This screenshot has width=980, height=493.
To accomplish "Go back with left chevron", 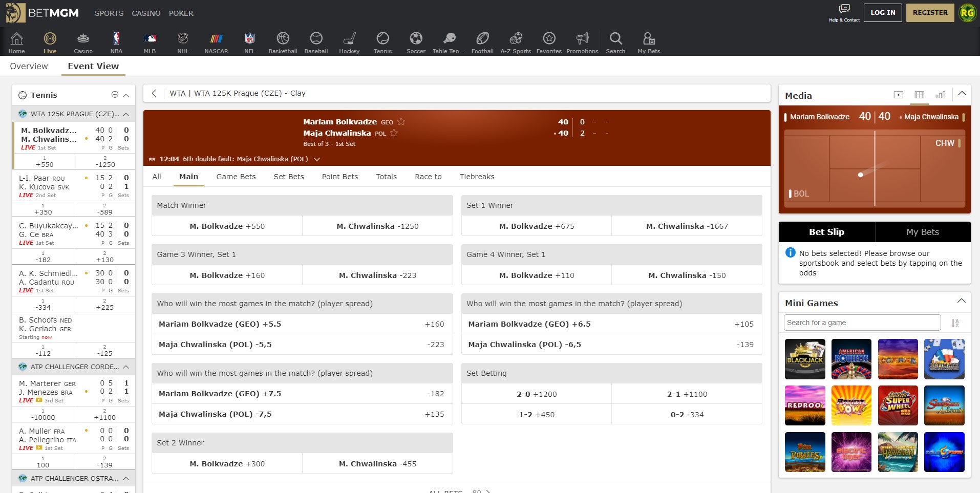I will [x=154, y=93].
